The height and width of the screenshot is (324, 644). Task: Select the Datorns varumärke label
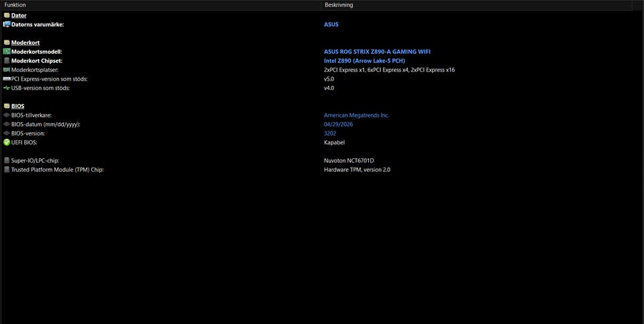(38, 24)
